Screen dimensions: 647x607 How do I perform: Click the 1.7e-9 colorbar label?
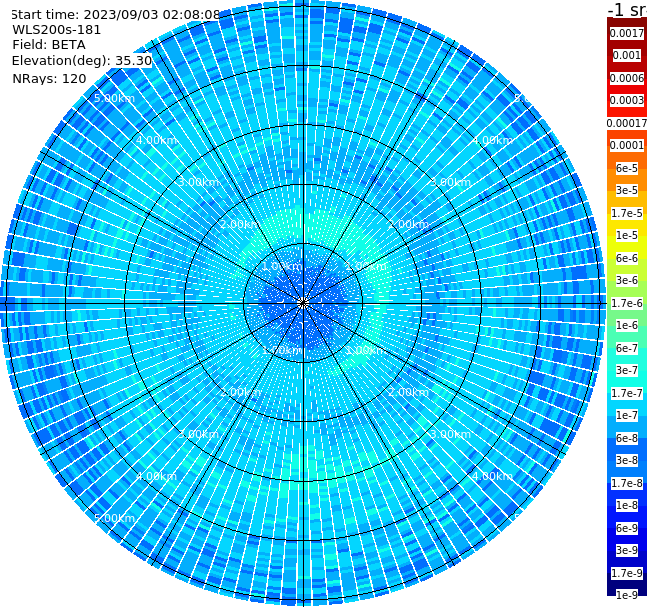point(627,573)
